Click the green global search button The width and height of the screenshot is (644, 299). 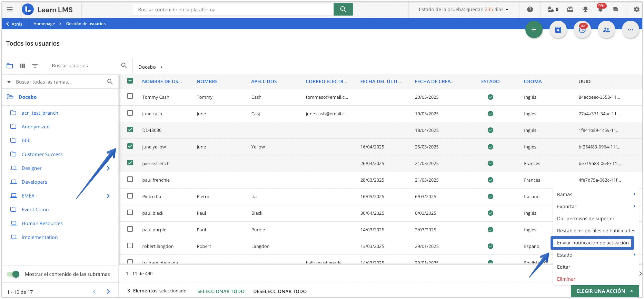(x=343, y=9)
